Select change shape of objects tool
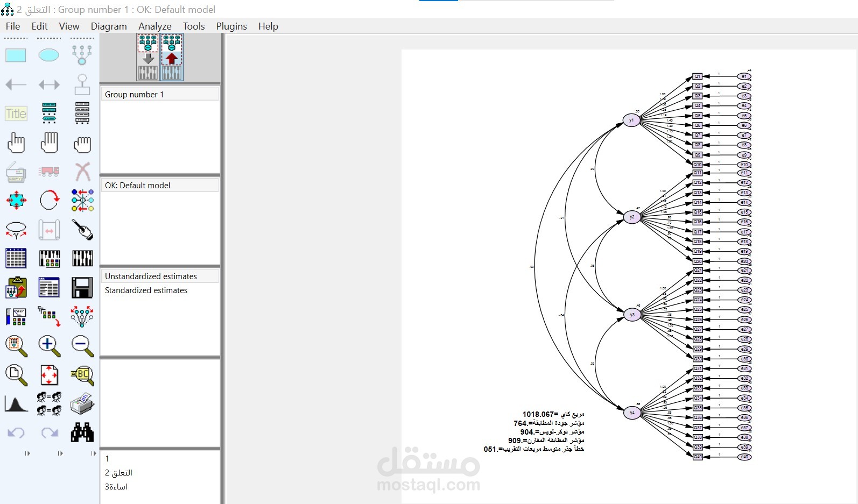The width and height of the screenshot is (858, 504). (16, 201)
